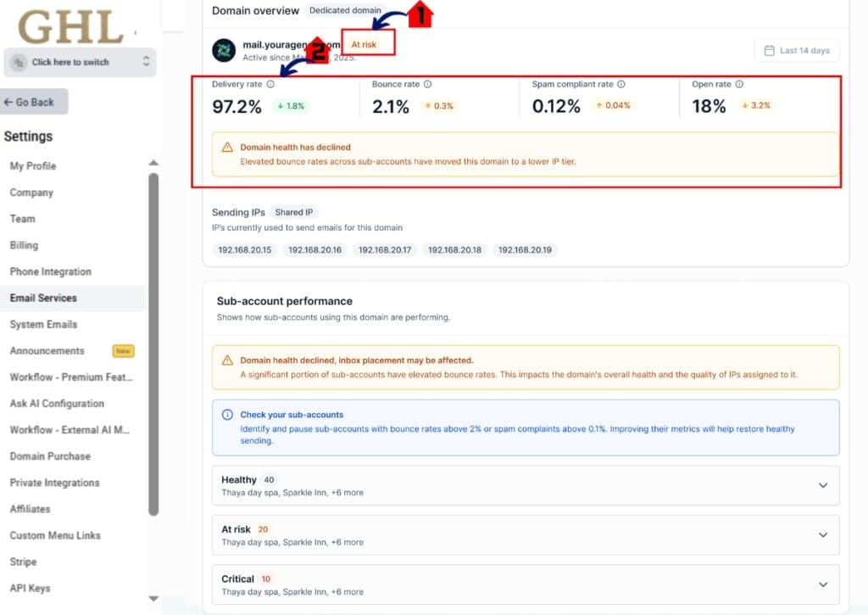Open the Click here to switch dropdown
Image resolution: width=868 pixels, height=615 pixels.
coord(80,62)
